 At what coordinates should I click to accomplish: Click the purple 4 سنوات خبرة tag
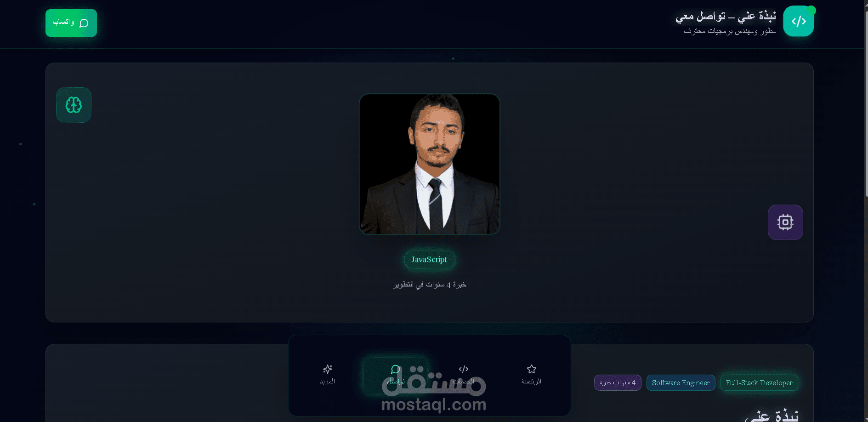[x=618, y=382]
